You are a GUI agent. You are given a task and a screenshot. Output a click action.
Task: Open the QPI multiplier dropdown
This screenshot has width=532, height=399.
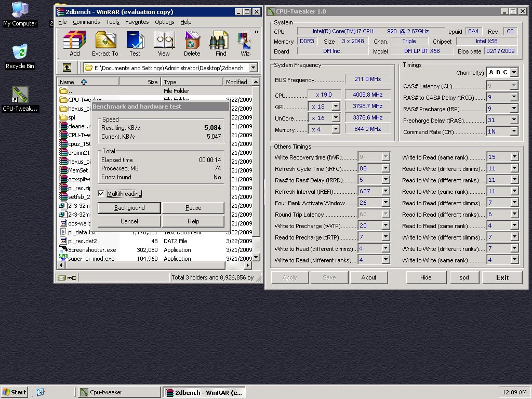[x=336, y=106]
